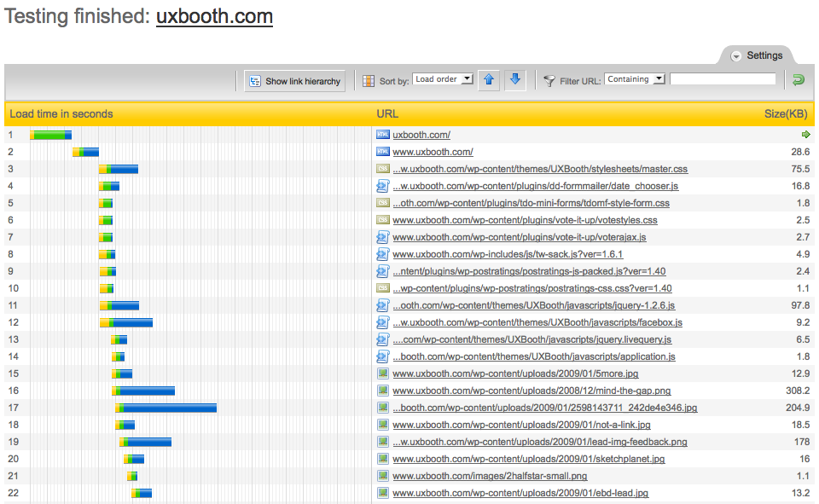
Task: Click the load time bar for lead-img-feedback.png
Action: tap(145, 442)
